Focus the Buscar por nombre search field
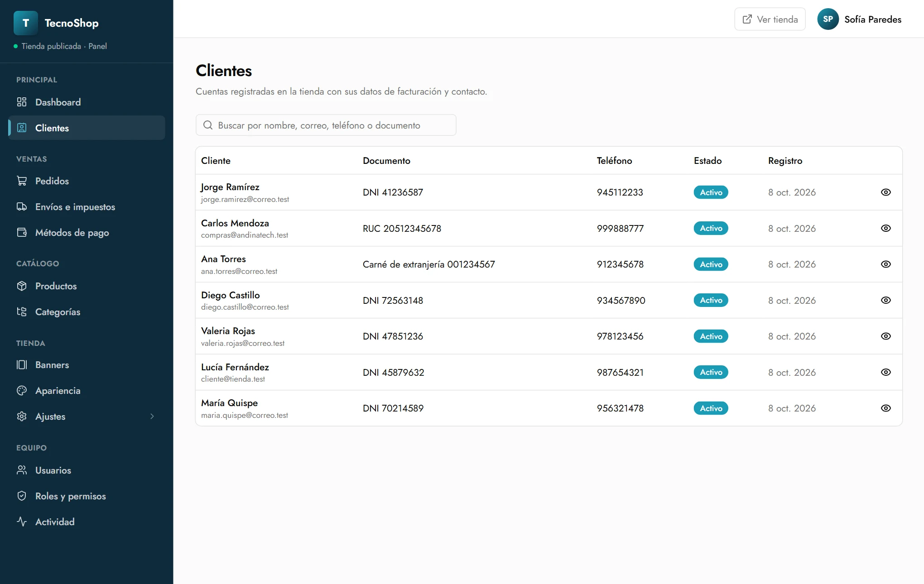This screenshot has height=584, width=924. pos(326,125)
